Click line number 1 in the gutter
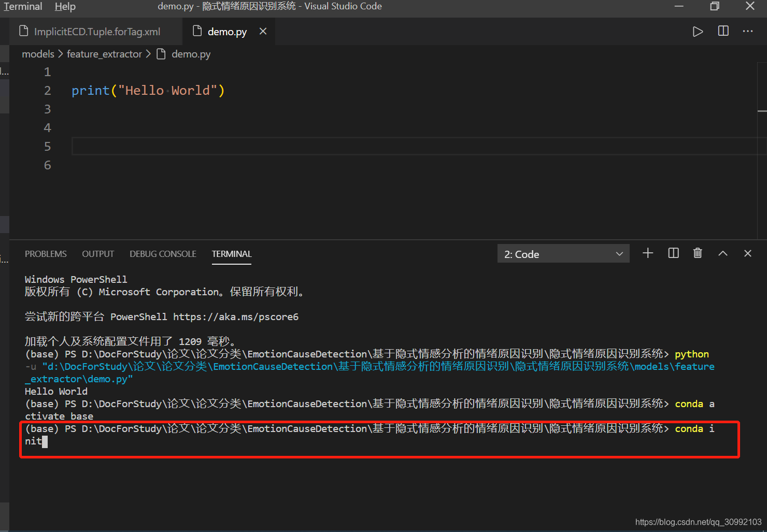This screenshot has width=767, height=532. click(47, 72)
